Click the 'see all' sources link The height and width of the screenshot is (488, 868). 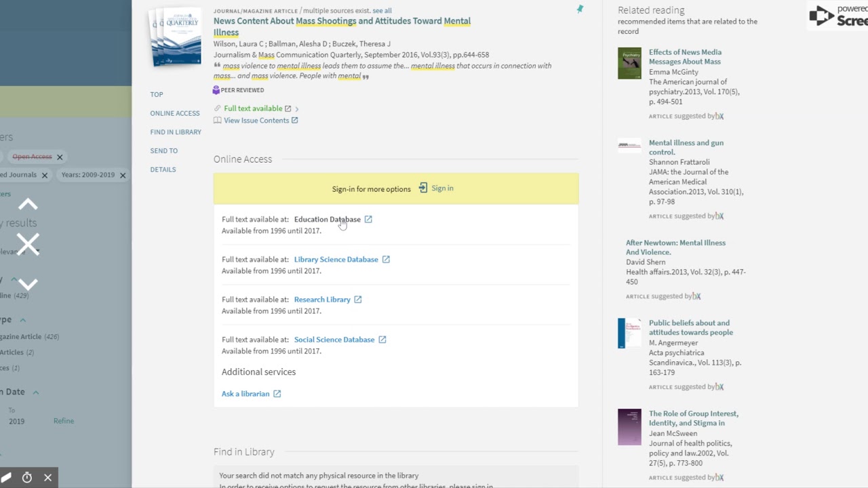382,11
